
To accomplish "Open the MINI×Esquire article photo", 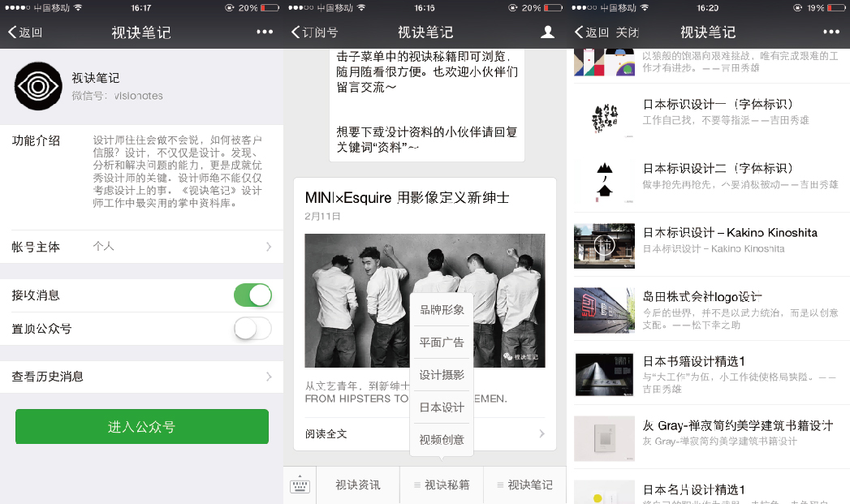I will [425, 301].
